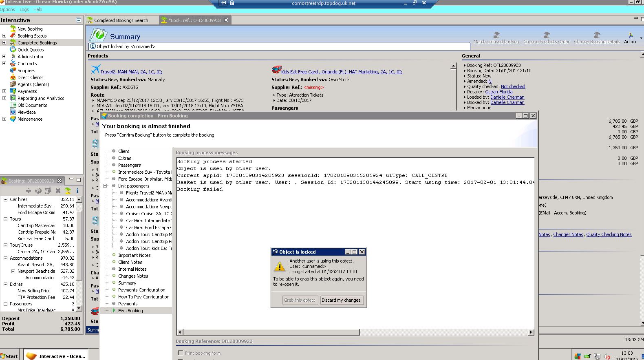Click the Maintenance toolbox icon
644x360 pixels.
[x=13, y=119]
